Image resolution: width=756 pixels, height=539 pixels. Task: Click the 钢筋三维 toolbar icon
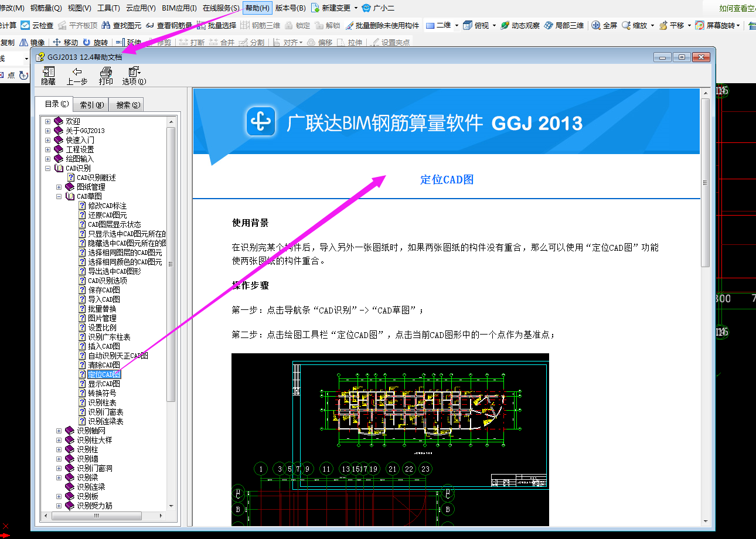(245, 25)
